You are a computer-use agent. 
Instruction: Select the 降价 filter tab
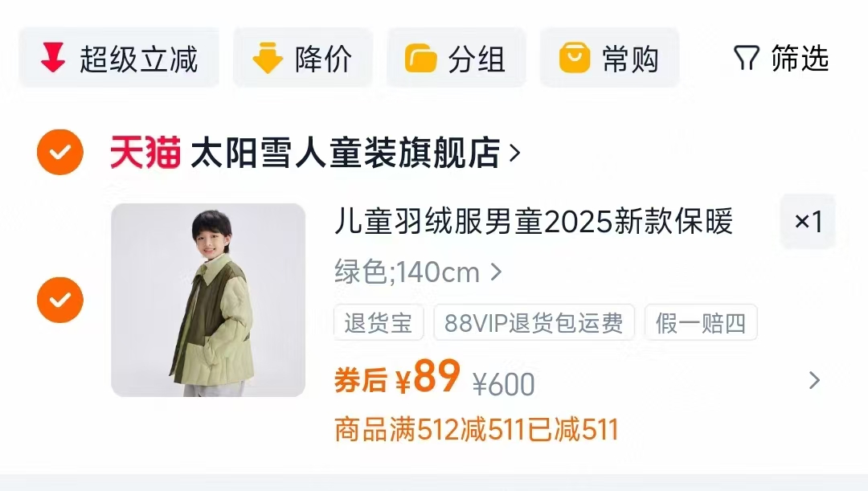tap(303, 58)
